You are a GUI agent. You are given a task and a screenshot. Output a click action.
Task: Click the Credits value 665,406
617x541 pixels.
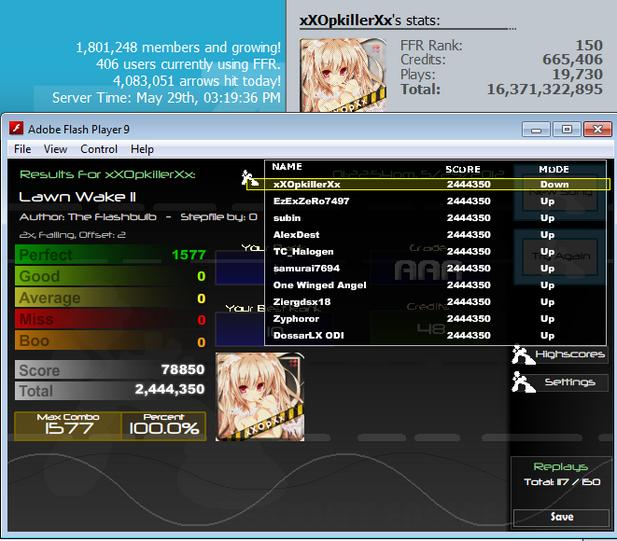click(x=573, y=59)
